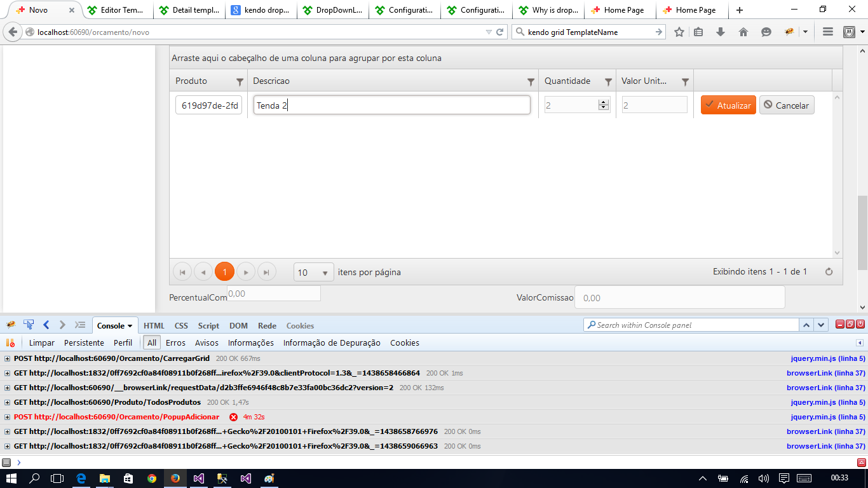
Task: Filter console by Informações
Action: tap(251, 342)
